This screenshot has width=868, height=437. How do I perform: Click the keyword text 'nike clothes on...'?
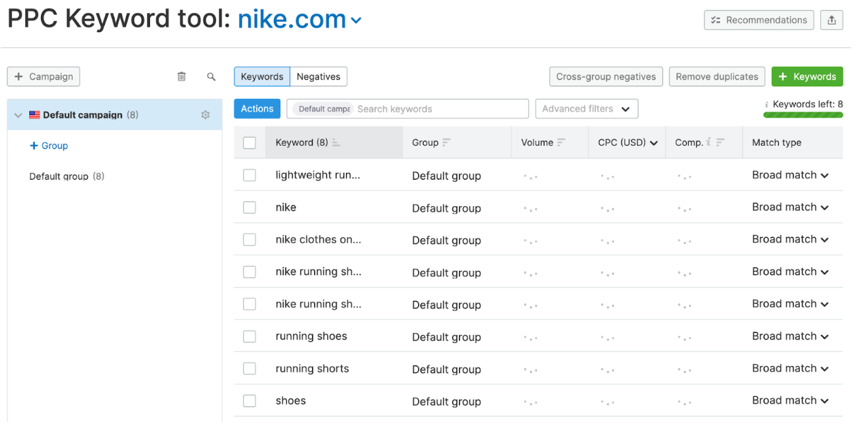tap(318, 240)
